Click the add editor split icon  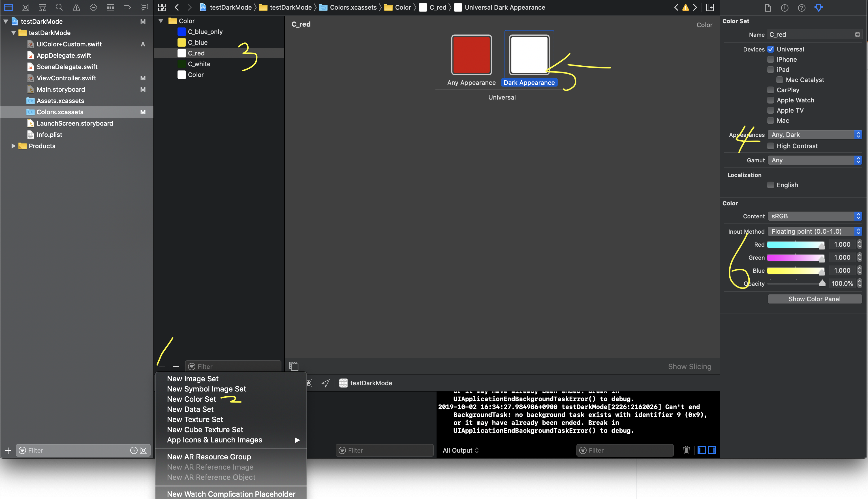710,7
